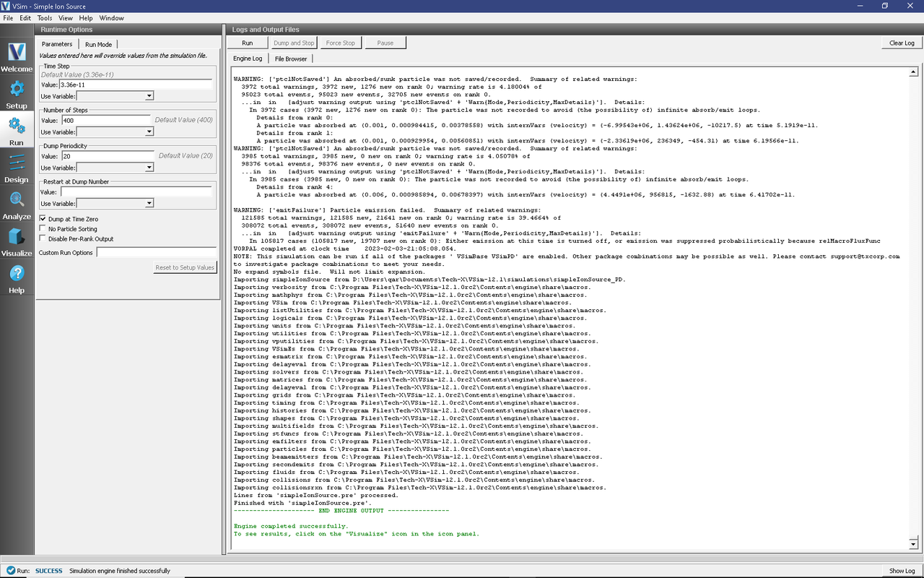
Task: Expand Dump Periodicity Use Variable dropdown
Action: (x=115, y=168)
